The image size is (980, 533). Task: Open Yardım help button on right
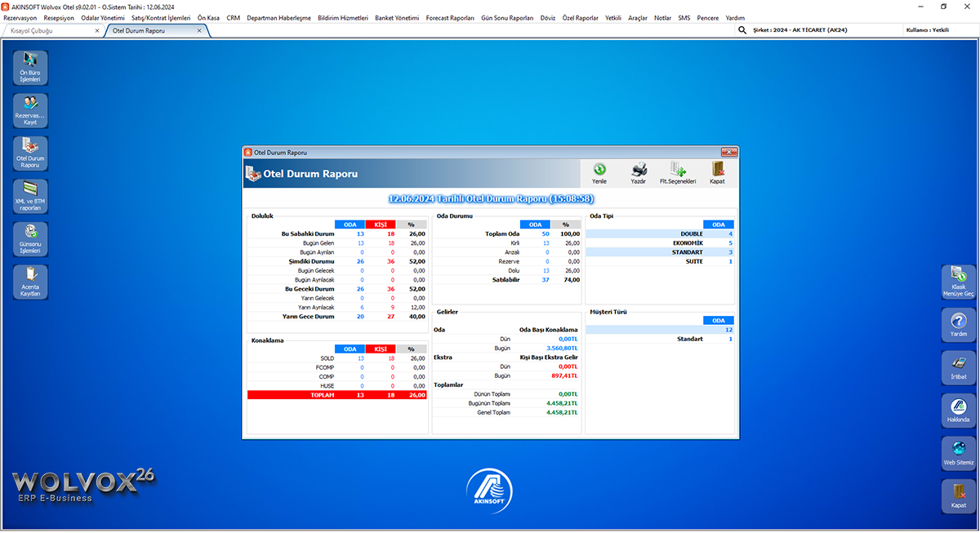pos(958,325)
